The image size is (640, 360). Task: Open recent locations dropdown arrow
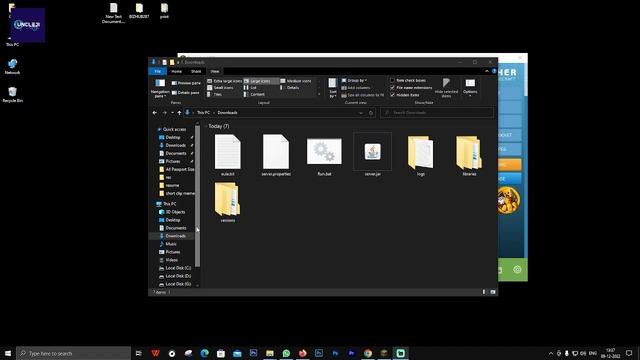pos(172,113)
